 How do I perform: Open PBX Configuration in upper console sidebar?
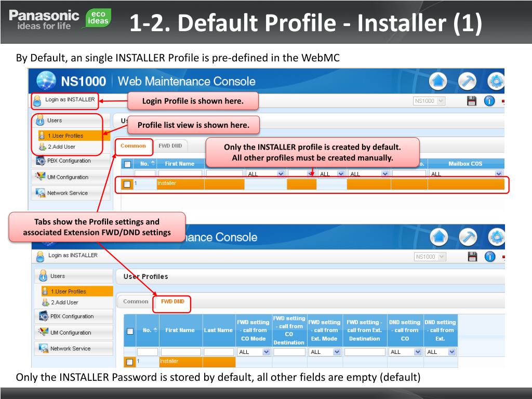(71, 161)
